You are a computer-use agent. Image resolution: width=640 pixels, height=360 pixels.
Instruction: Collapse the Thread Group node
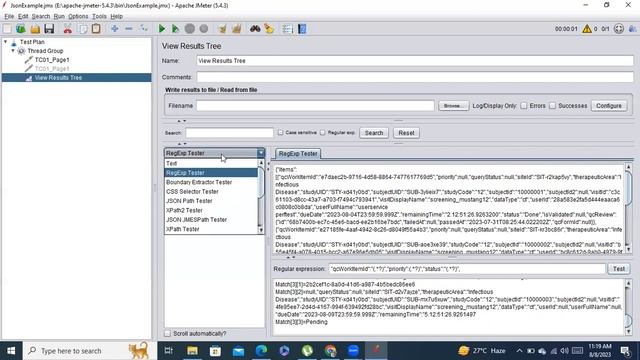[13, 51]
